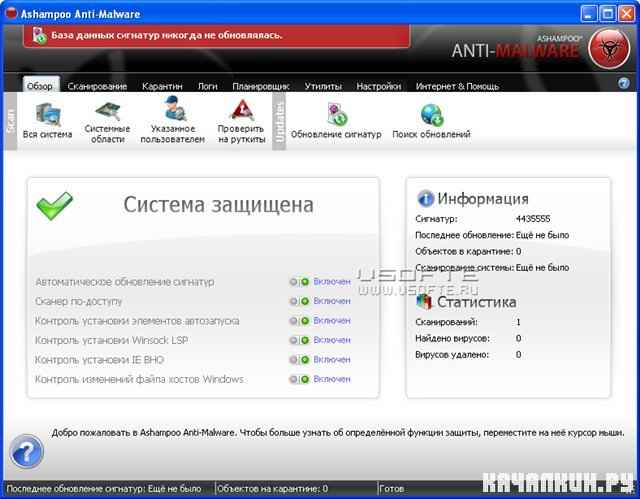Click status bar Готов entry
Image resolution: width=640 pixels, height=499 pixels.
pos(391,488)
